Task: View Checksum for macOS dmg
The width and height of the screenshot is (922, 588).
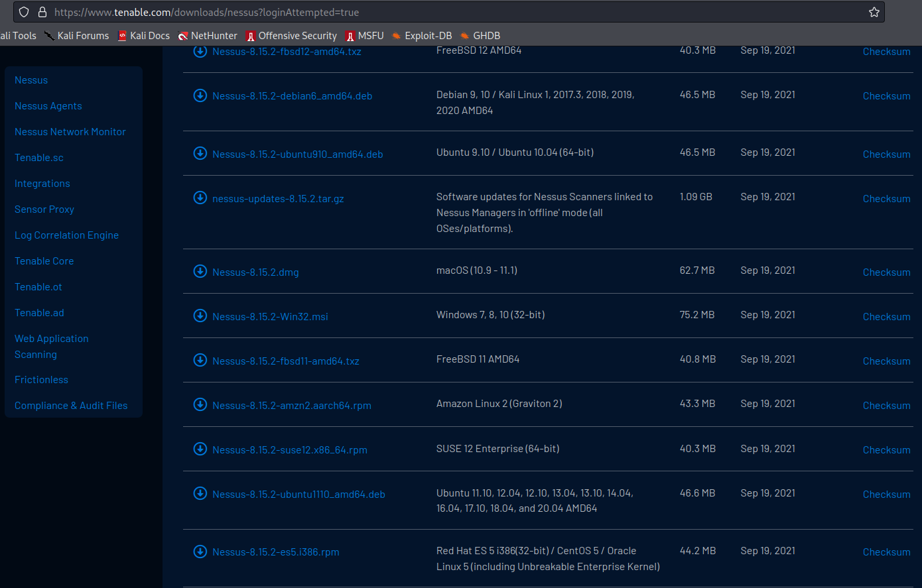Action: point(886,272)
